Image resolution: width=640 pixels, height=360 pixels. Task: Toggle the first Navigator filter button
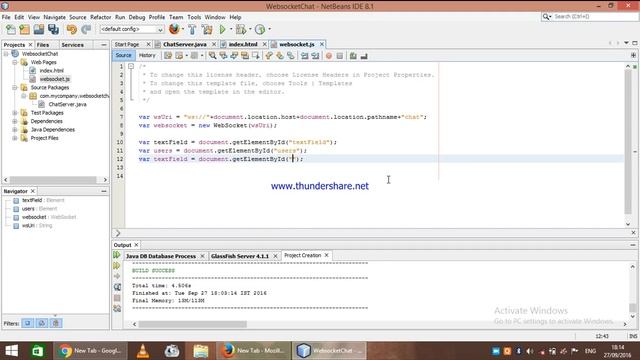tap(28, 323)
